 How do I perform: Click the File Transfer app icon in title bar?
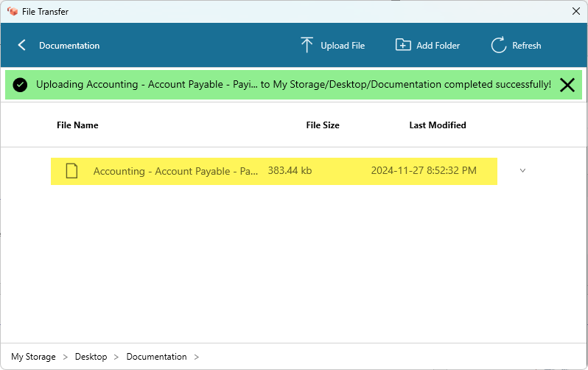click(x=13, y=11)
